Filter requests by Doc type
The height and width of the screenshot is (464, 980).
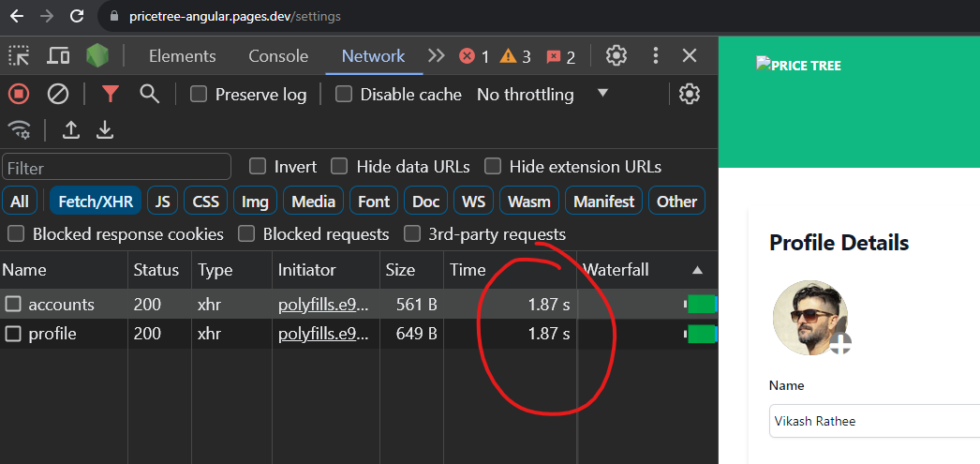(425, 202)
